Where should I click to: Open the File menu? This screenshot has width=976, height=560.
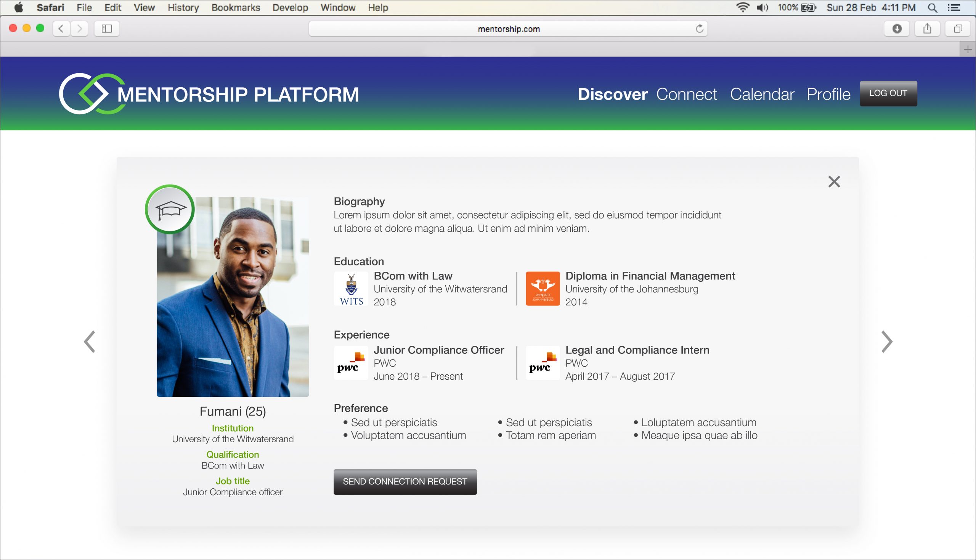84,7
